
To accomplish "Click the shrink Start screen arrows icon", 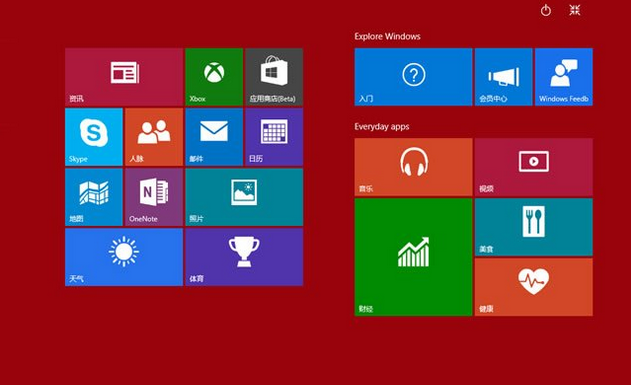I will click(575, 10).
